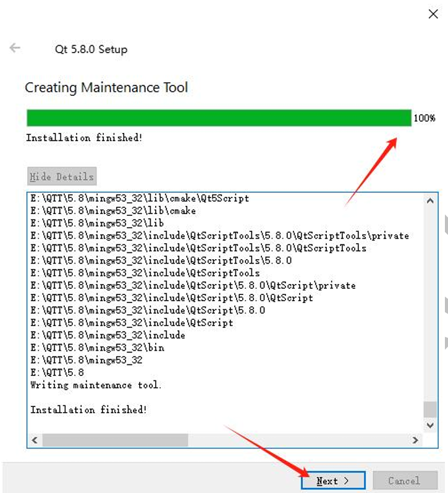Click log line ending in QtScriptTools\5.8.0\QtScriptTools
Image resolution: width=448 pixels, height=493 pixels.
click(198, 248)
